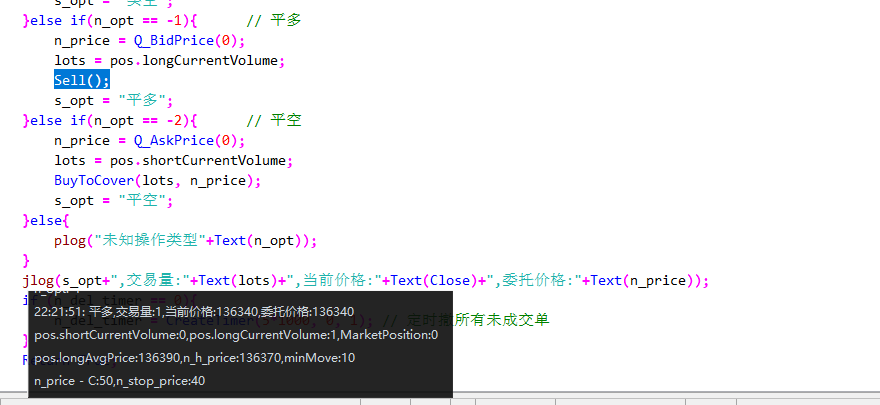Image resolution: width=880 pixels, height=405 pixels.
Task: Click the highlighted Sell() call
Action: [x=82, y=80]
